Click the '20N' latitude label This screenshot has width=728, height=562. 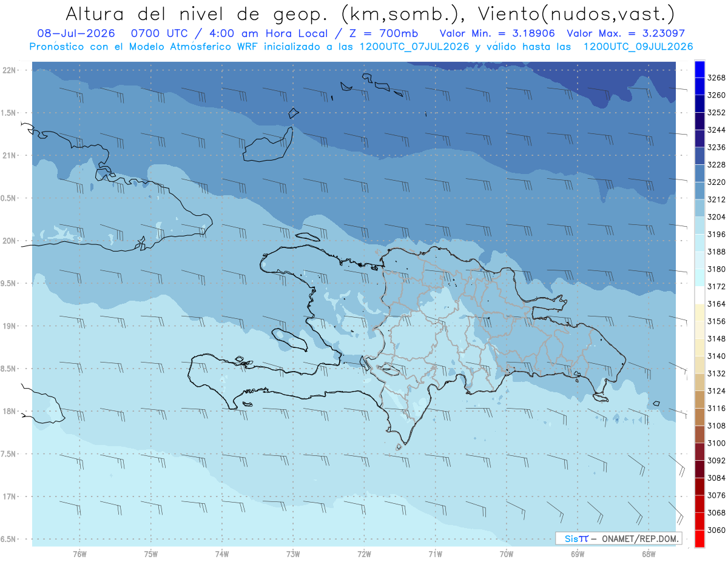tap(10, 241)
